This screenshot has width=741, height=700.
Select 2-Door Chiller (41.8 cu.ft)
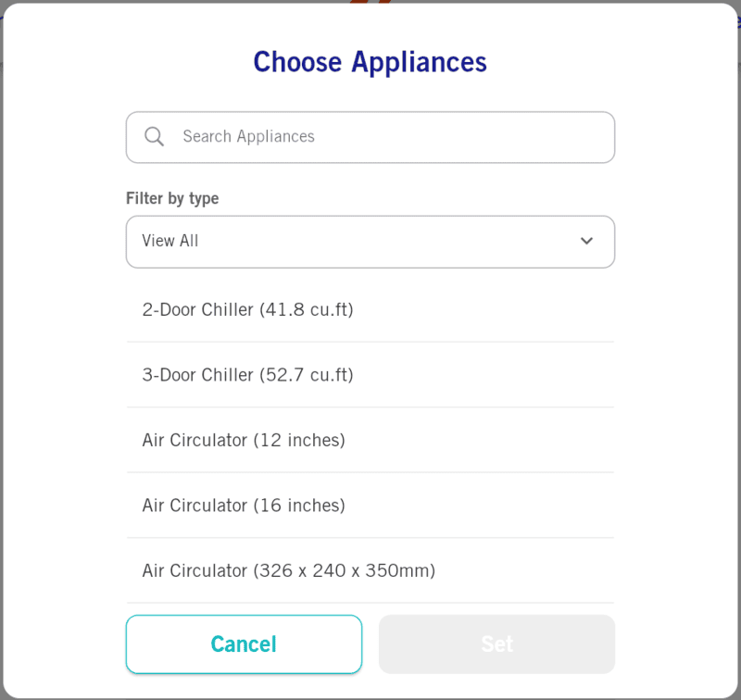(x=247, y=310)
